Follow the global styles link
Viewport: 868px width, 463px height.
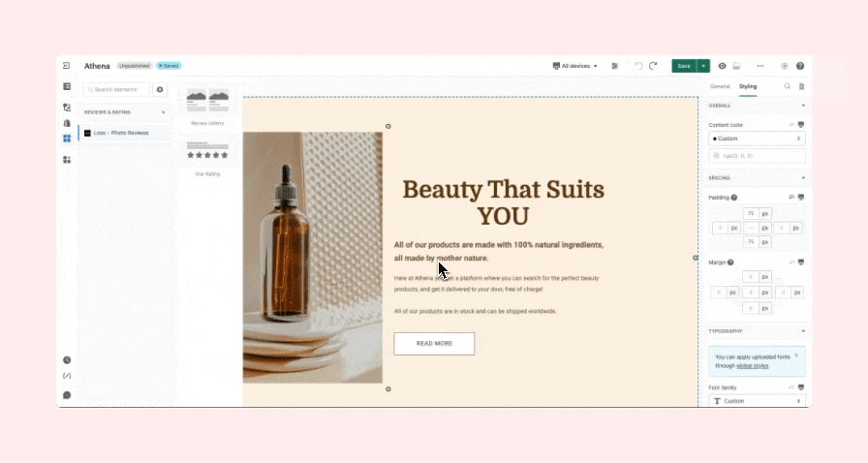(x=753, y=365)
